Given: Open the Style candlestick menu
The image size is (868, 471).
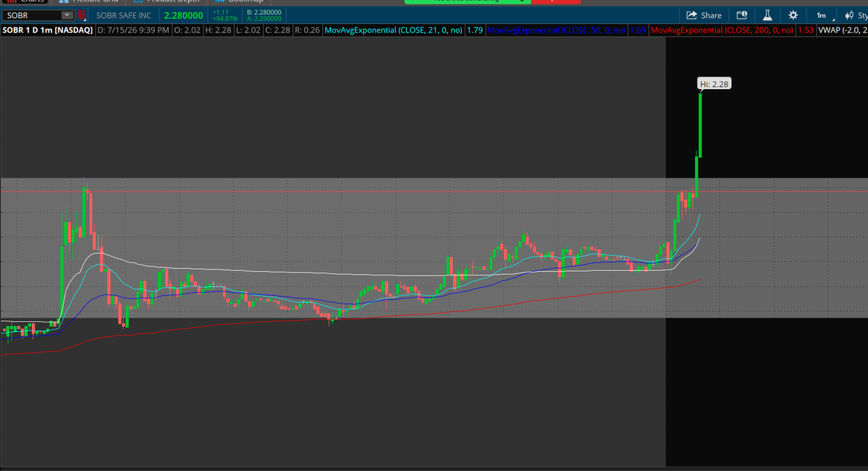Looking at the screenshot, I should [856, 15].
